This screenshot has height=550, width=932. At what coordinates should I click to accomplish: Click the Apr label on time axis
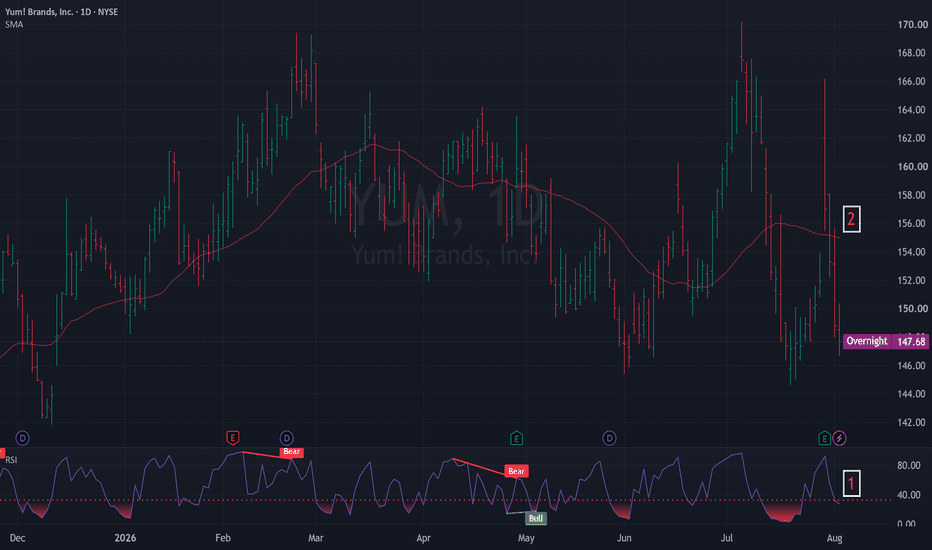pos(423,538)
